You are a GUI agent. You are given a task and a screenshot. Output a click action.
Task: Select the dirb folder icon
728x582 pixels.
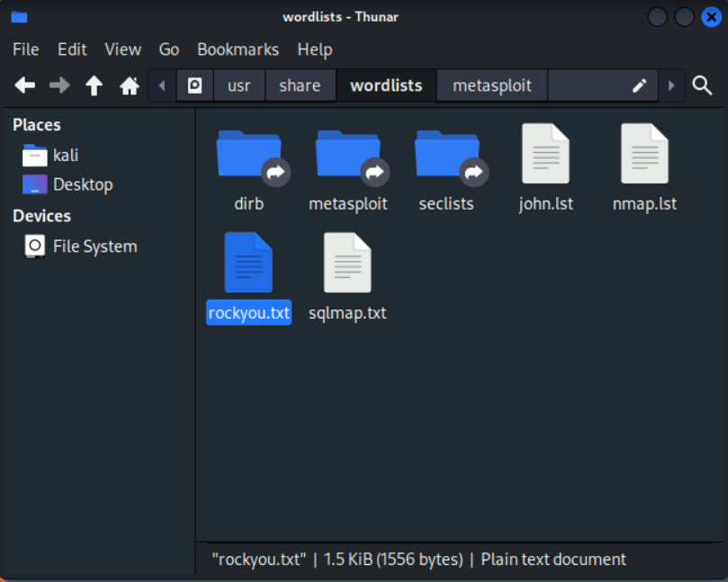(249, 156)
